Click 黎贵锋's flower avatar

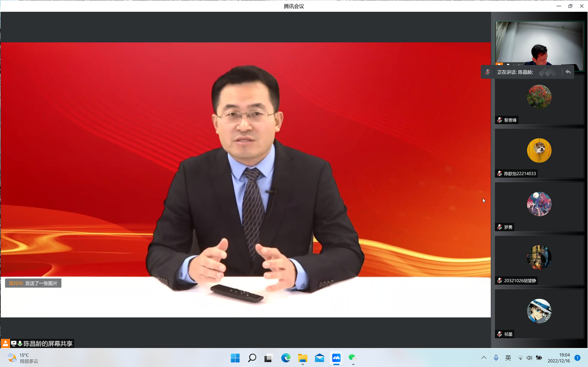click(x=539, y=97)
